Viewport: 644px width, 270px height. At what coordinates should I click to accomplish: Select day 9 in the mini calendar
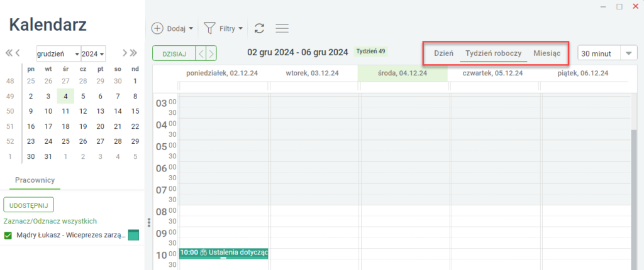click(x=31, y=111)
